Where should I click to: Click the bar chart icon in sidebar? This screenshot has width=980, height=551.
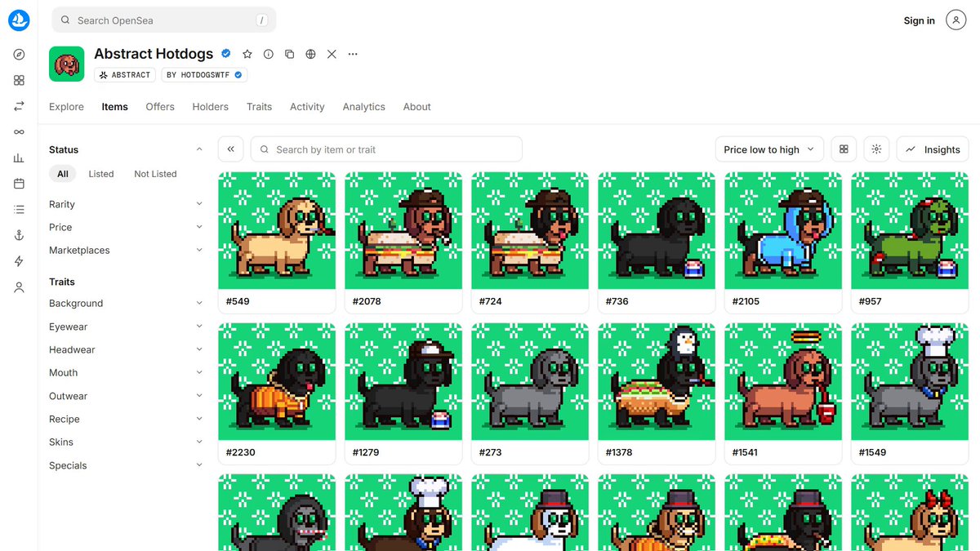pyautogui.click(x=19, y=158)
